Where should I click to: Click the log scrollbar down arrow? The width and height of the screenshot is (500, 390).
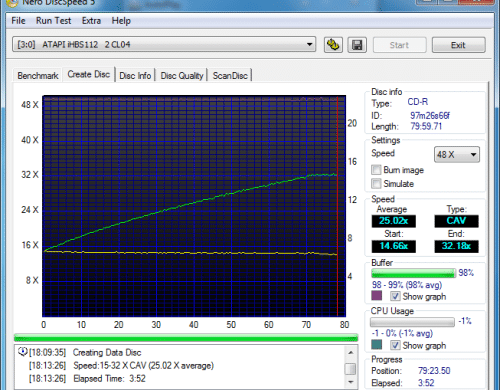pos(350,382)
